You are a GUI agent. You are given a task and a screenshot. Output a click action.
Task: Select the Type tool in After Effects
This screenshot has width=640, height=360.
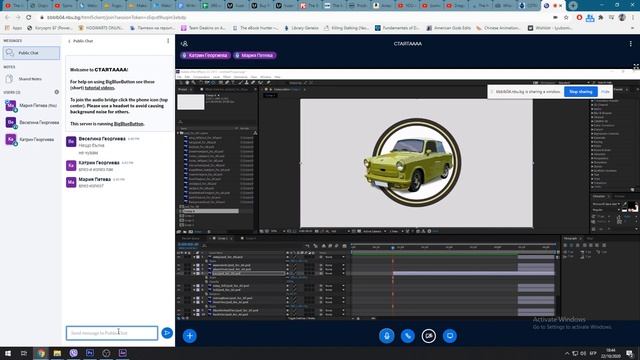coord(233,83)
